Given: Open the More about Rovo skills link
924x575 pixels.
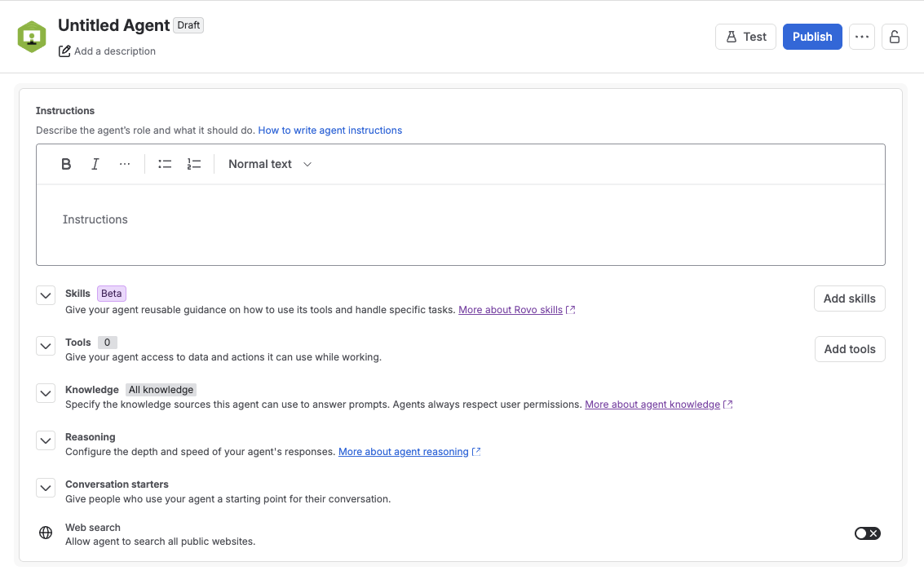Looking at the screenshot, I should pos(511,310).
